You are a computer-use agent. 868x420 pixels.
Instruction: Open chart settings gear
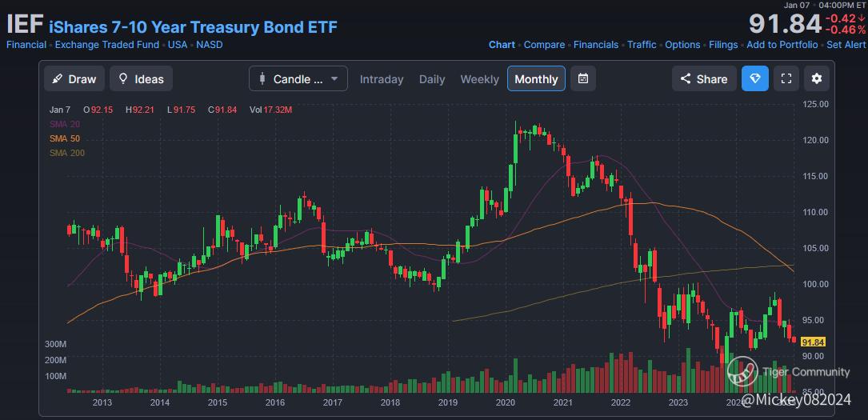(817, 79)
